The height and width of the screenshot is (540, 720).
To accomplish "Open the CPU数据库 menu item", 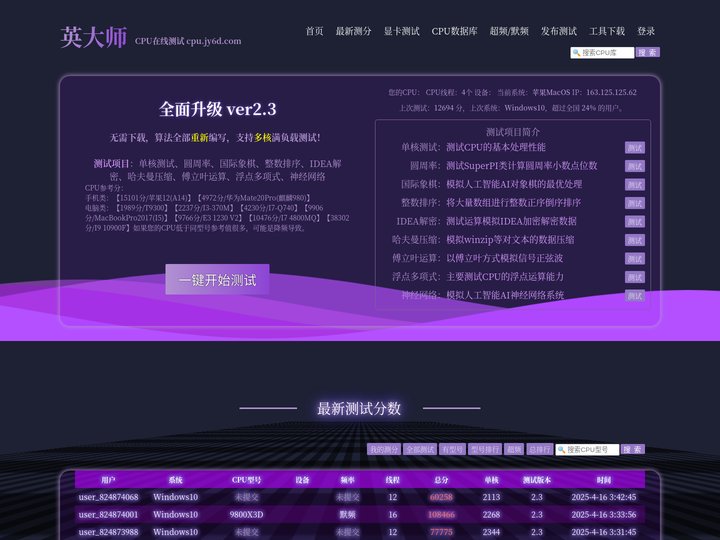I will tap(454, 31).
